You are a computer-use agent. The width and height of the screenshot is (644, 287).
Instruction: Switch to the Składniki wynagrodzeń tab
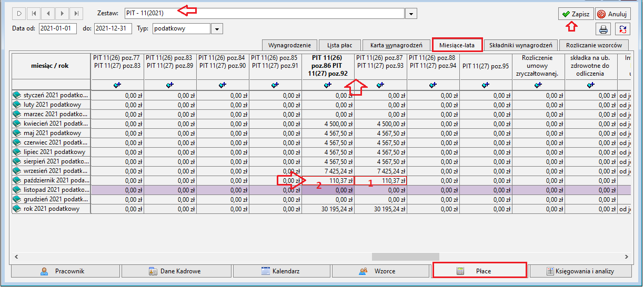(520, 45)
